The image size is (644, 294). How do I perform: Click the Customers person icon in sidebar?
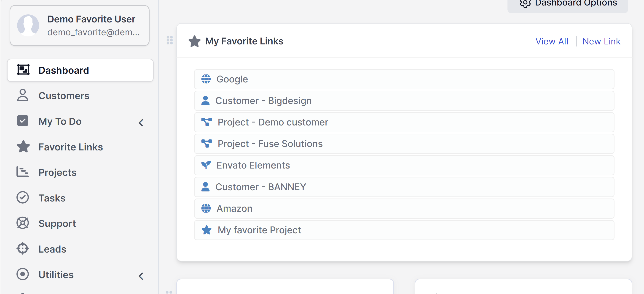click(x=22, y=95)
